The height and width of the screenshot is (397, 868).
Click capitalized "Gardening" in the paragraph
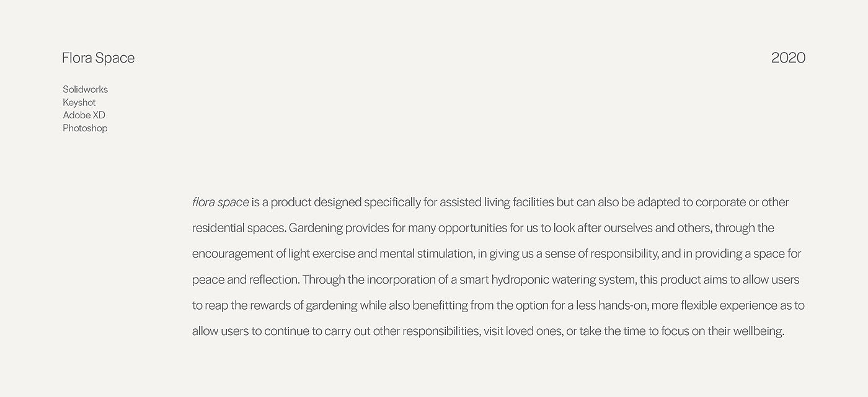pos(316,228)
